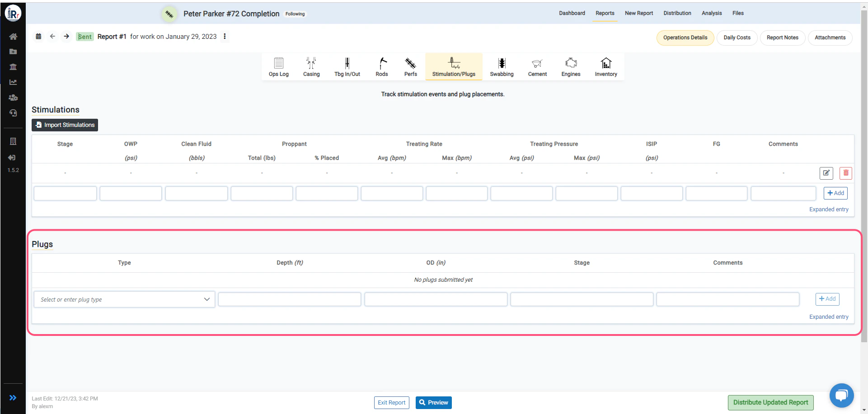This screenshot has height=414, width=868.
Task: Switch to Rods section
Action: (x=382, y=67)
